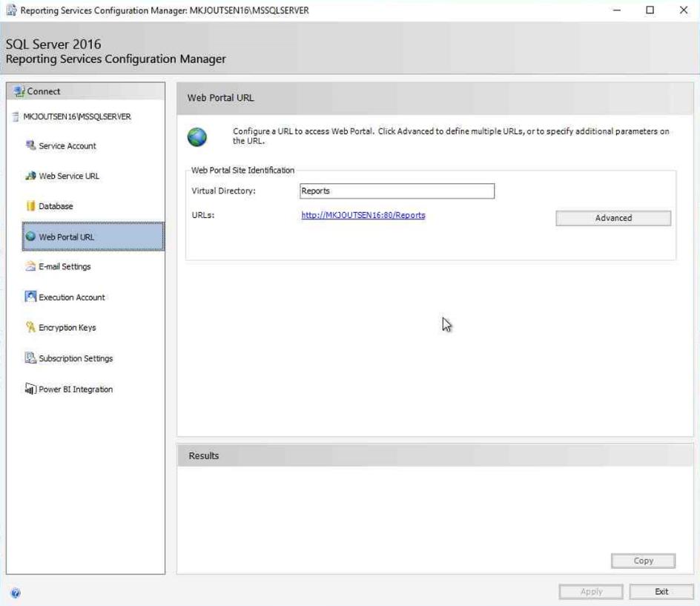This screenshot has width=700, height=606.
Task: Go to Web Service URL page
Action: [69, 176]
